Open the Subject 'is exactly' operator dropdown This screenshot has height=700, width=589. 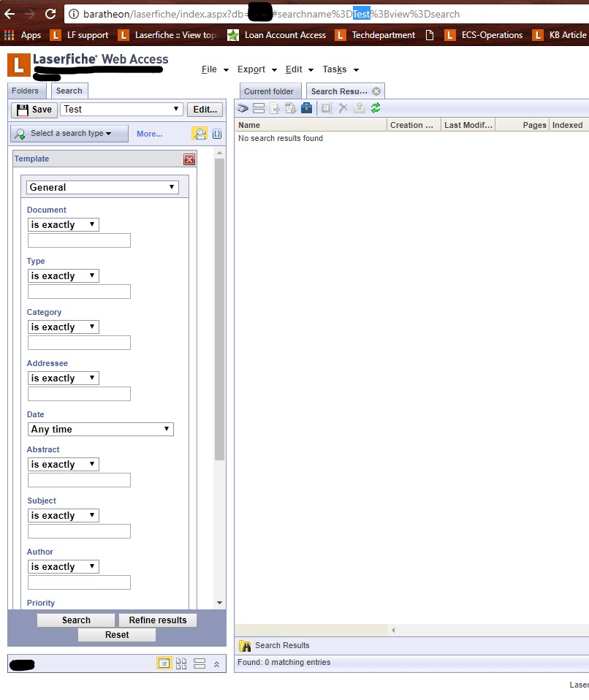pyautogui.click(x=63, y=516)
